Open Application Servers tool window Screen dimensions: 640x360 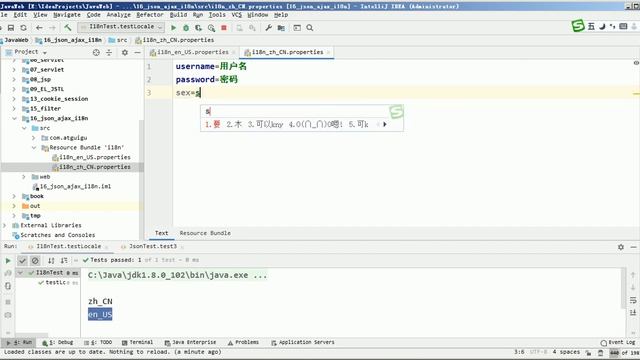coord(302,342)
